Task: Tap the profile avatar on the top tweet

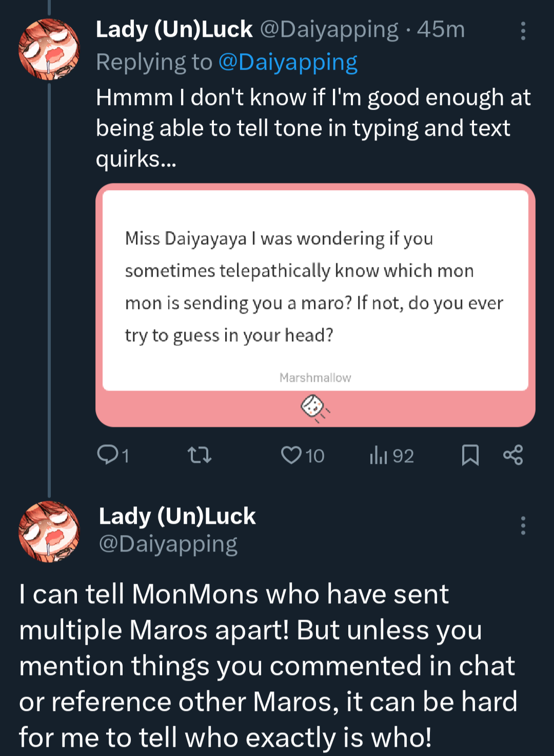Action: coord(49,49)
